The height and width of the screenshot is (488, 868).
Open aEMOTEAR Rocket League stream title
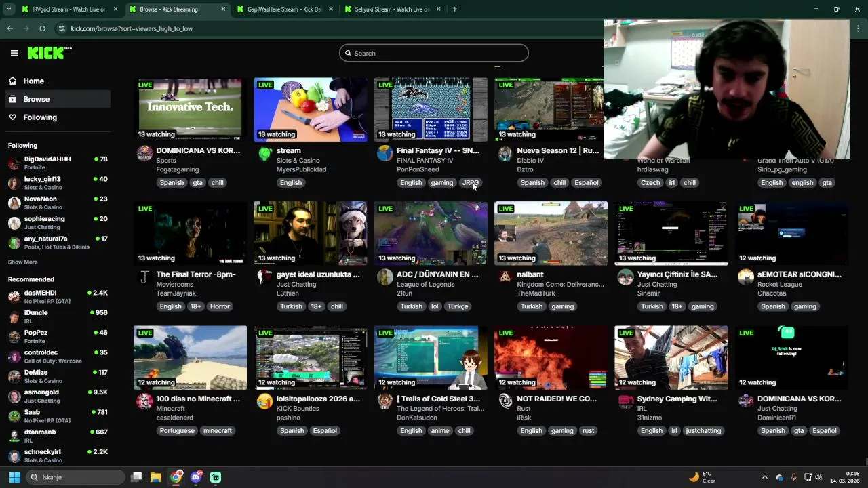click(800, 274)
